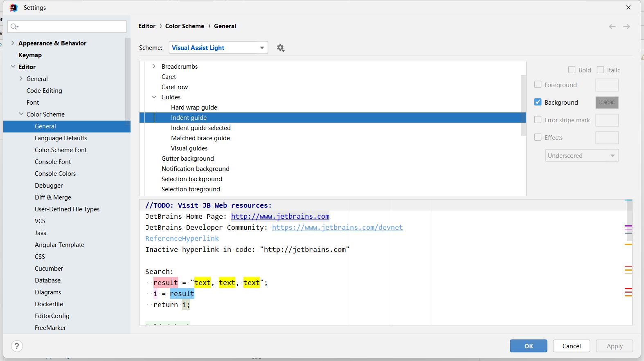Click the jetbrains.com/devnet link in preview

(x=338, y=227)
